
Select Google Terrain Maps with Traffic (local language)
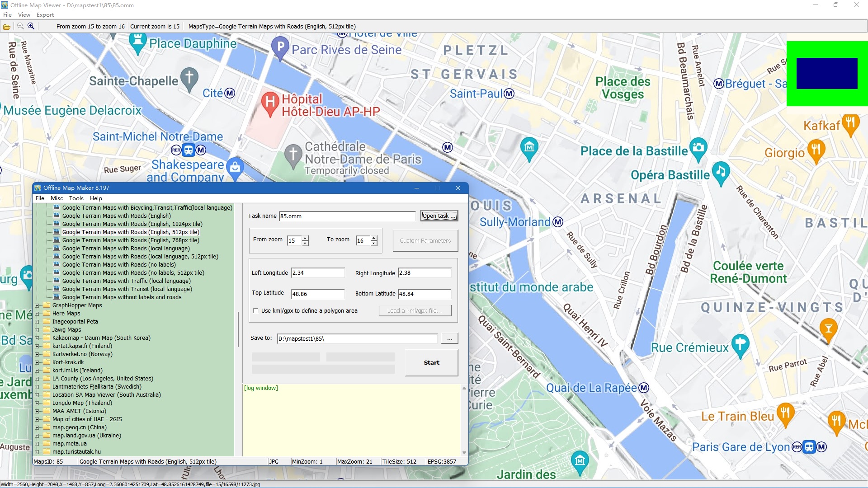click(x=126, y=281)
